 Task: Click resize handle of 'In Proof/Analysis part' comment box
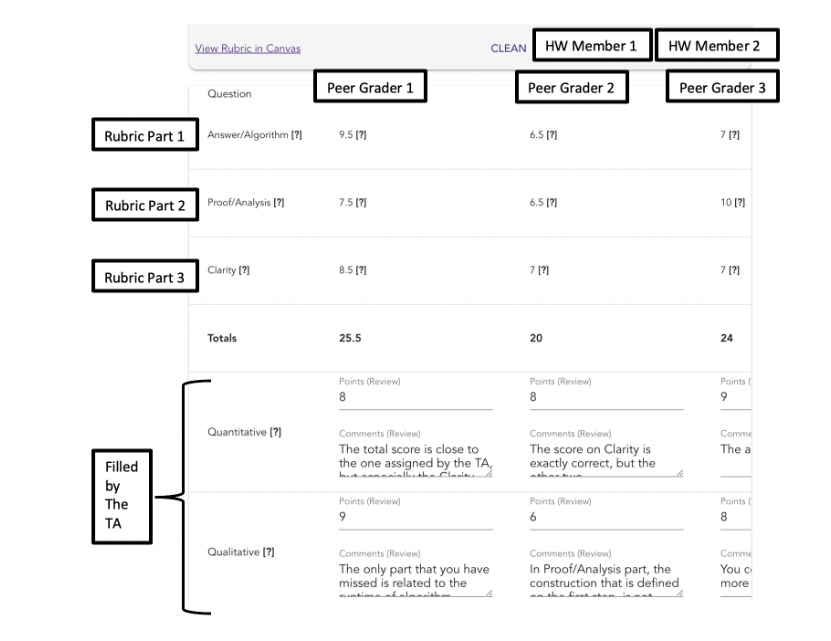(x=680, y=594)
